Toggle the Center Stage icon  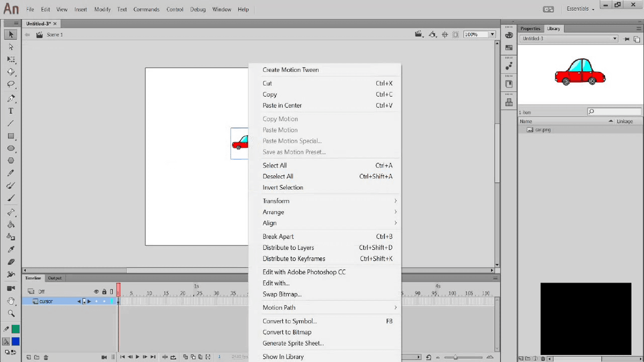point(445,34)
